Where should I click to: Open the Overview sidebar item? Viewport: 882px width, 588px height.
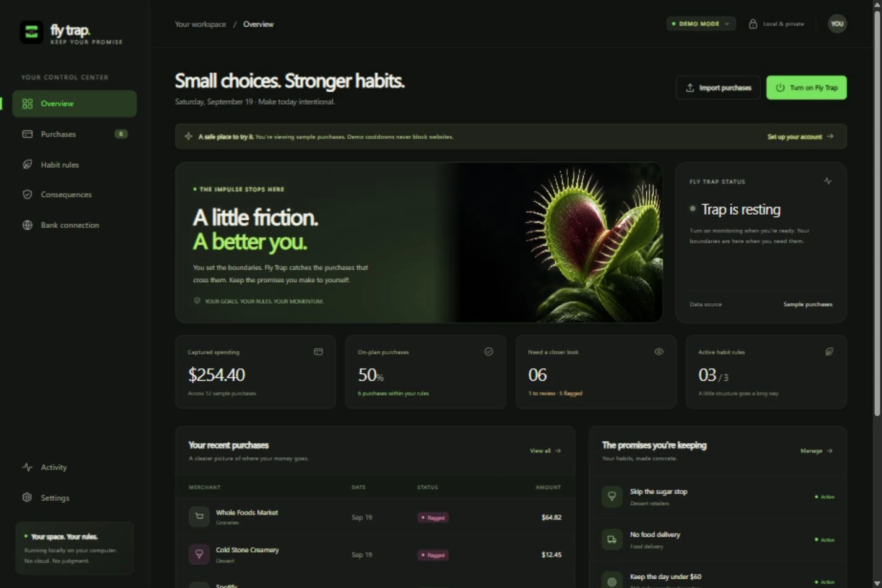click(x=74, y=103)
